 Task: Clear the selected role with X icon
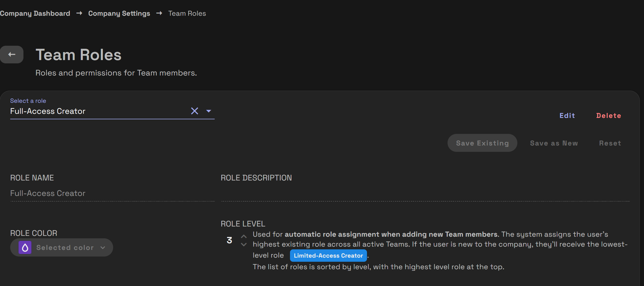(x=195, y=111)
